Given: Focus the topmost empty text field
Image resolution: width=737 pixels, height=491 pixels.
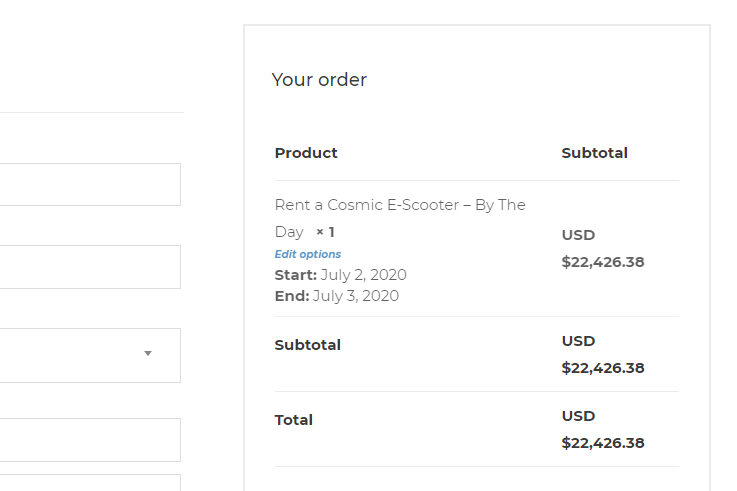Looking at the screenshot, I should [x=90, y=185].
